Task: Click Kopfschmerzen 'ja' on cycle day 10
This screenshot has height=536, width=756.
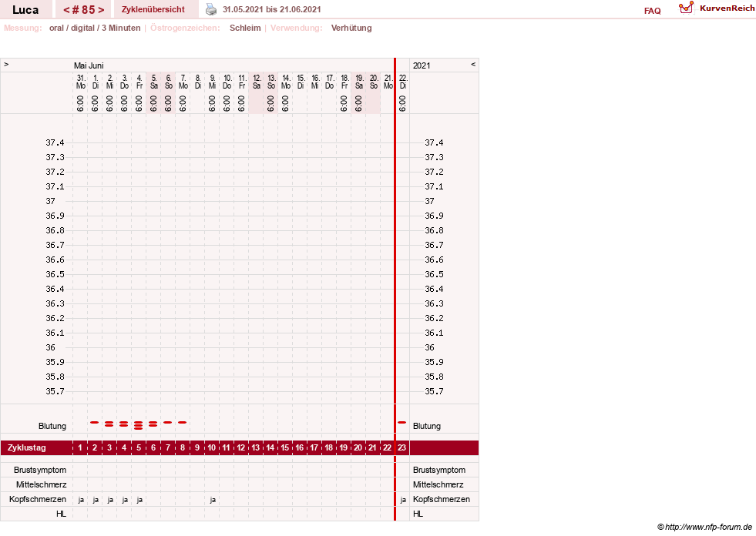Action: pos(213,500)
